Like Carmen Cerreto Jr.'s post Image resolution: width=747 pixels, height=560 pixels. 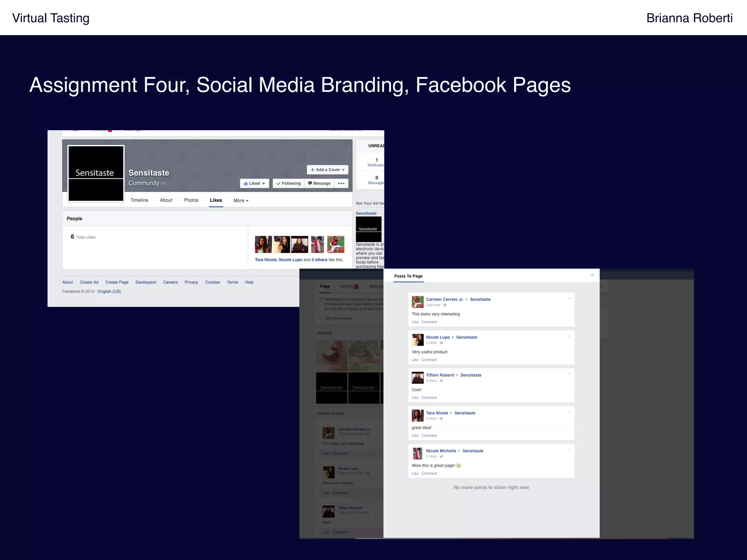415,322
